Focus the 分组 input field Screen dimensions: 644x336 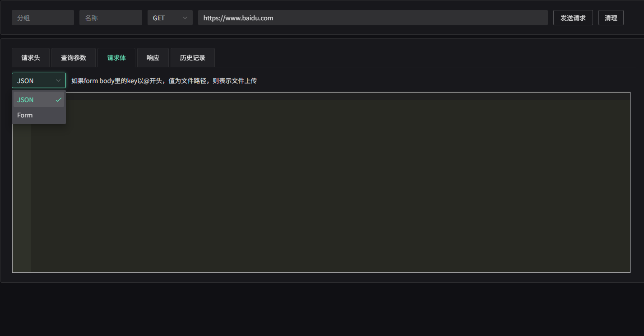[x=43, y=18]
